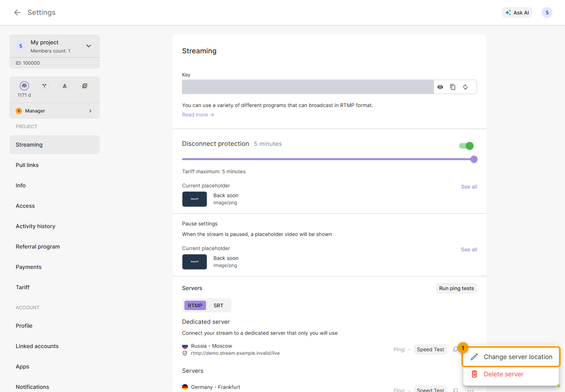This screenshot has height=392, width=565.
Task: Open Linked accounts
Action: [55, 346]
